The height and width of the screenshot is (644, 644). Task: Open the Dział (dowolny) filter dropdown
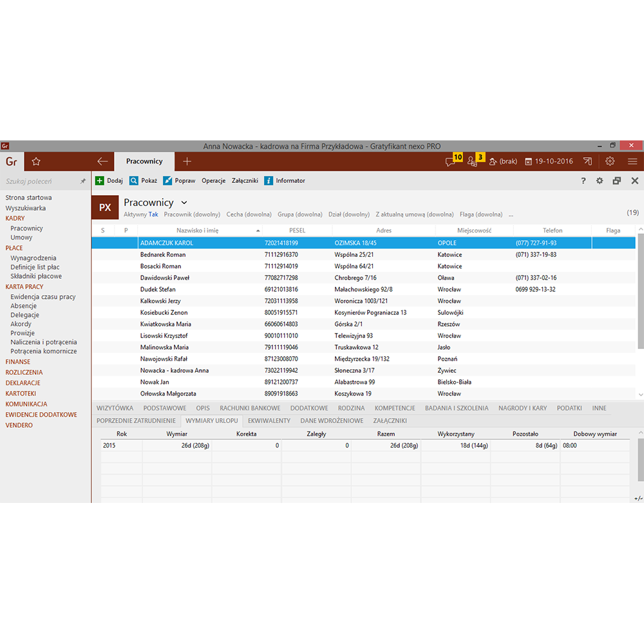pos(349,214)
